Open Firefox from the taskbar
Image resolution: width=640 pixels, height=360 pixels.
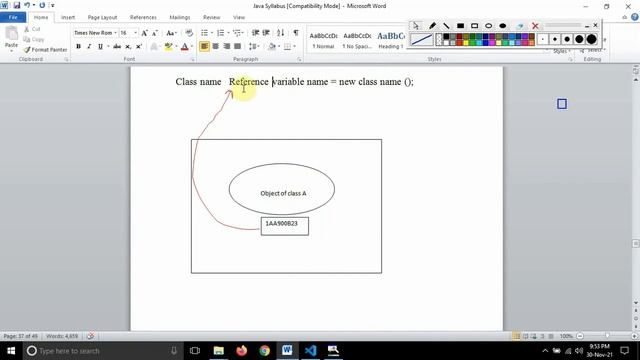242,350
